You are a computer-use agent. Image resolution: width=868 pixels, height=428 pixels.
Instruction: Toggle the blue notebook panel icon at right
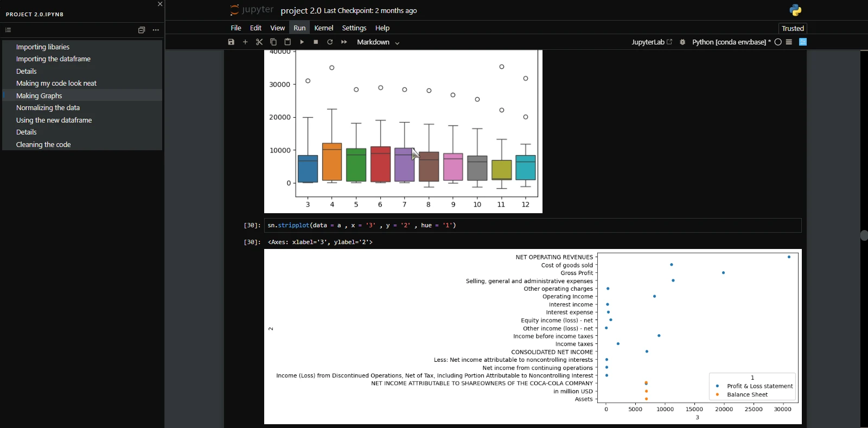(x=803, y=42)
